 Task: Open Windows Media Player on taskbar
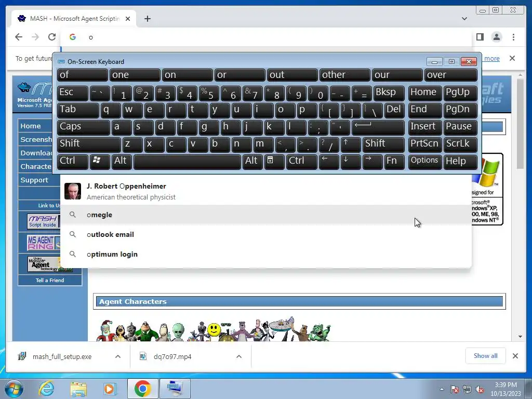110,389
